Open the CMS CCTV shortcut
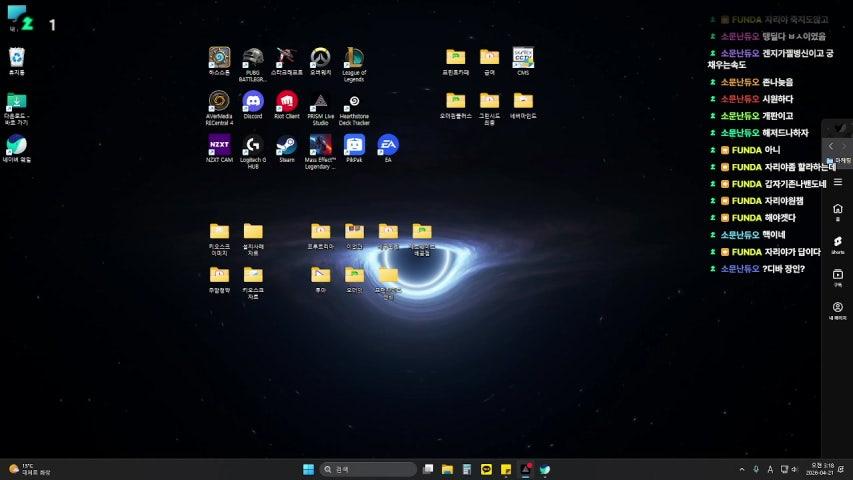The height and width of the screenshot is (480, 853). coord(523,57)
